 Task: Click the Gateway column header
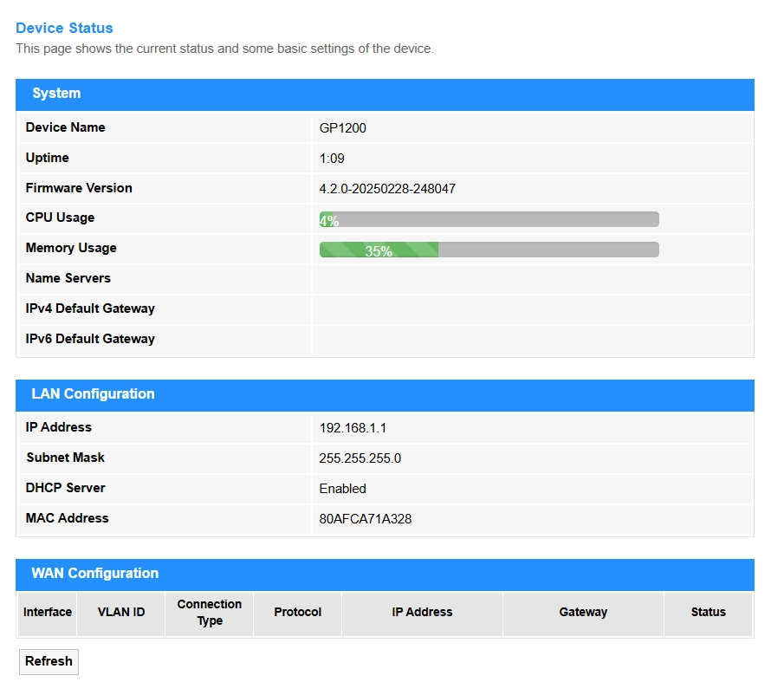pos(583,613)
